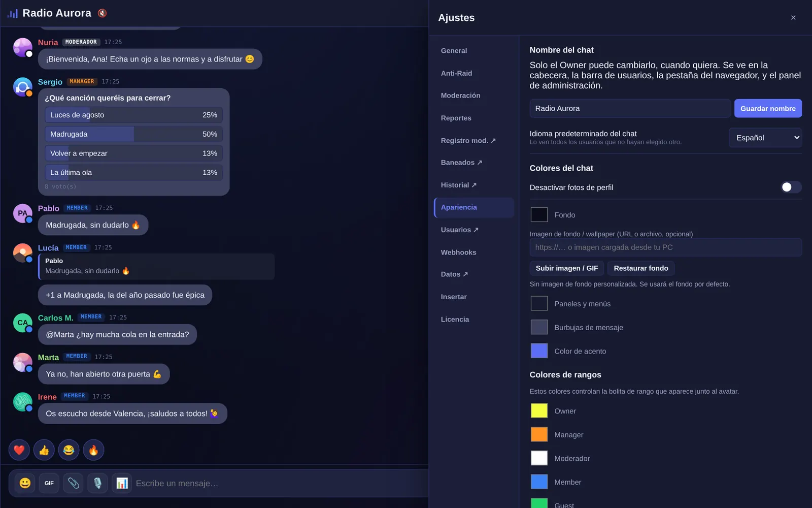The image size is (812, 508).
Task: Open Registro mod. external link
Action: 474,141
